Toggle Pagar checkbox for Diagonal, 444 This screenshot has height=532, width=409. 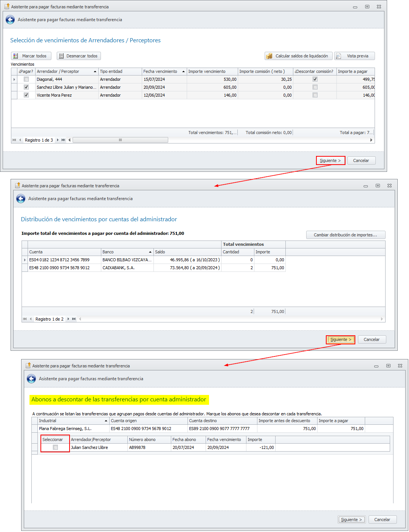(x=26, y=79)
